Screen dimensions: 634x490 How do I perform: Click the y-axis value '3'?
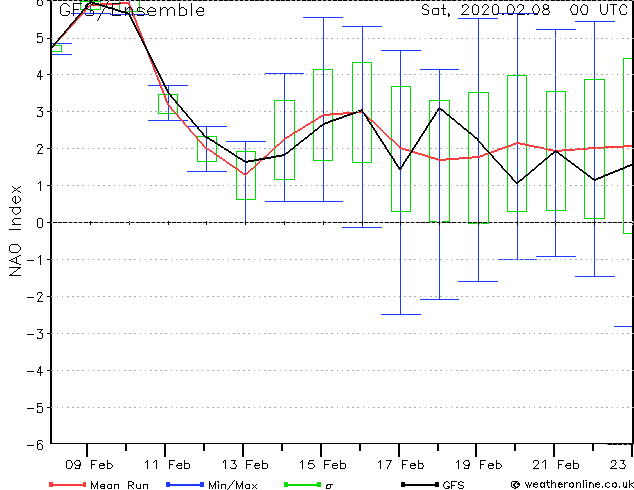point(40,112)
